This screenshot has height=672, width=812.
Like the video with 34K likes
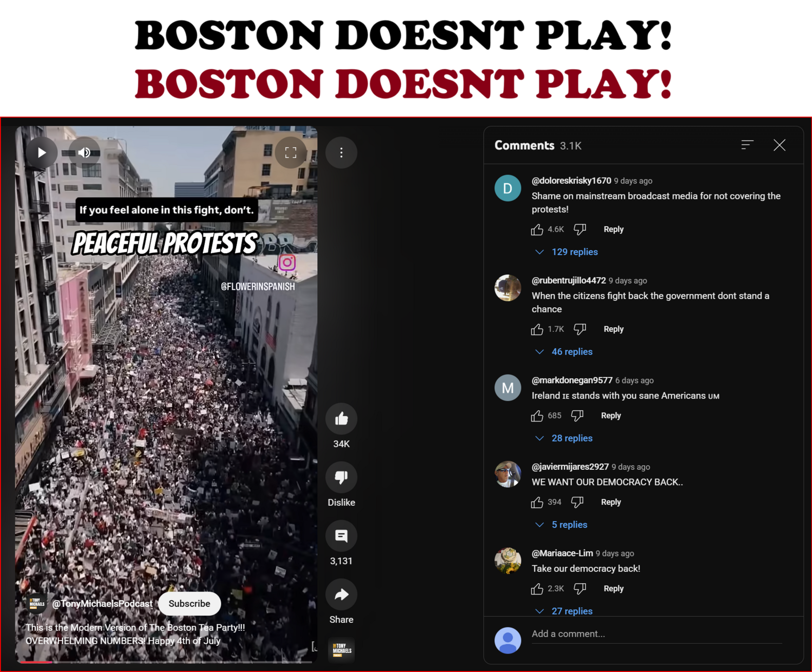click(341, 419)
